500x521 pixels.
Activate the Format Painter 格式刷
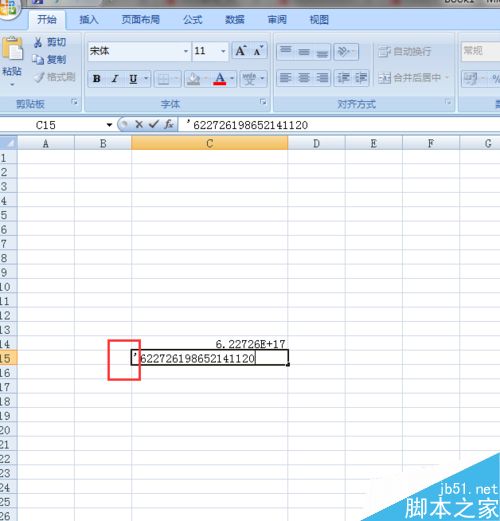tap(55, 77)
